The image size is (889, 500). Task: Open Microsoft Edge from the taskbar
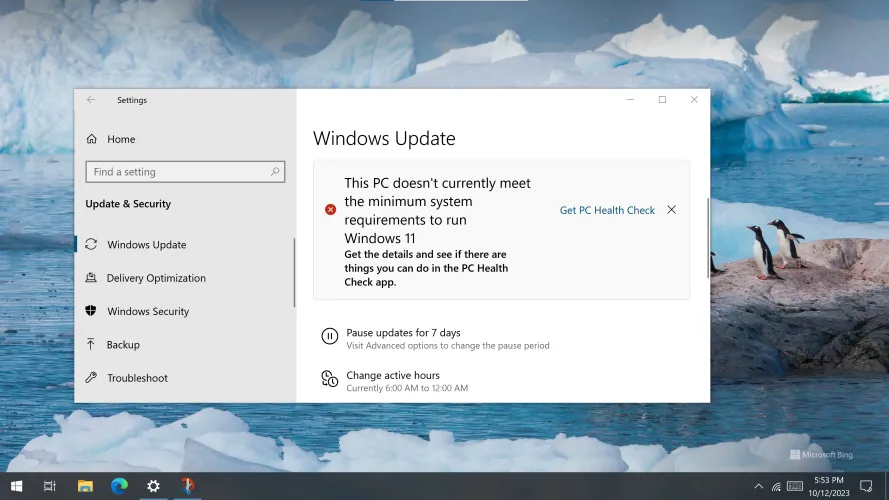[119, 486]
